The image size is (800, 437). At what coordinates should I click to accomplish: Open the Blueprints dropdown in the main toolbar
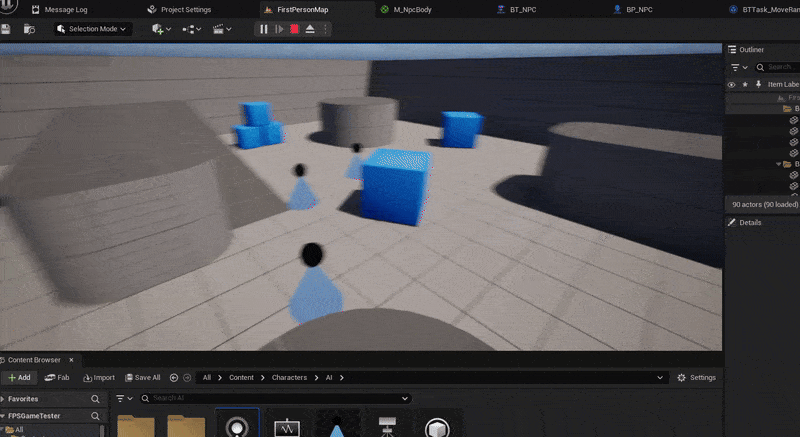pos(191,29)
